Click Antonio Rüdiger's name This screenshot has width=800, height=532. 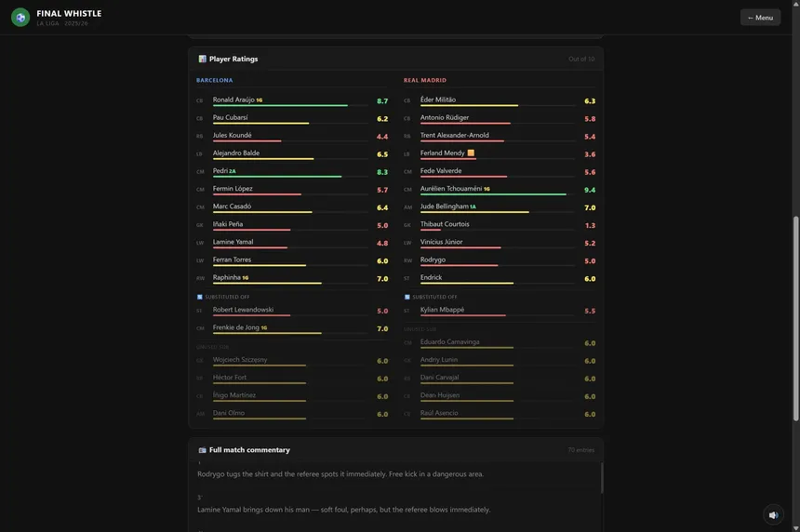(x=445, y=117)
